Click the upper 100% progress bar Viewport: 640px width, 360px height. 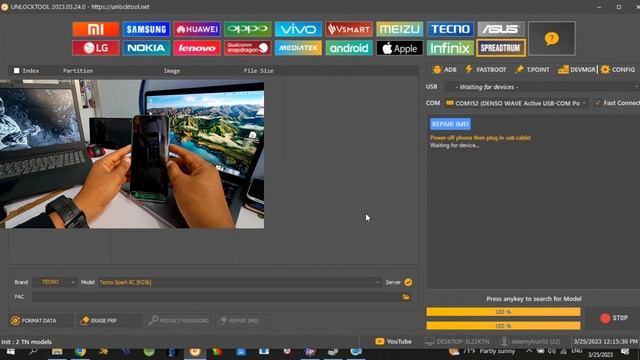click(503, 312)
